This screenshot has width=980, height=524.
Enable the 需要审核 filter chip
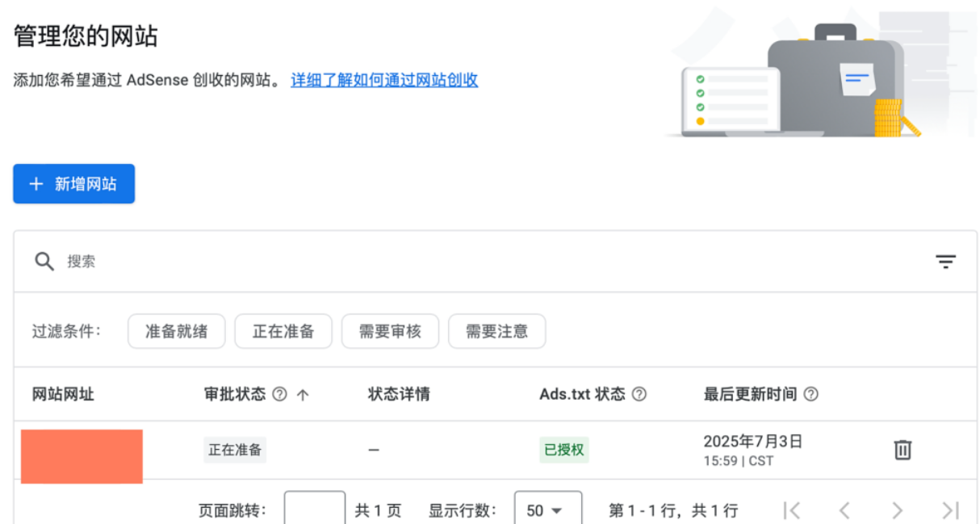point(390,331)
